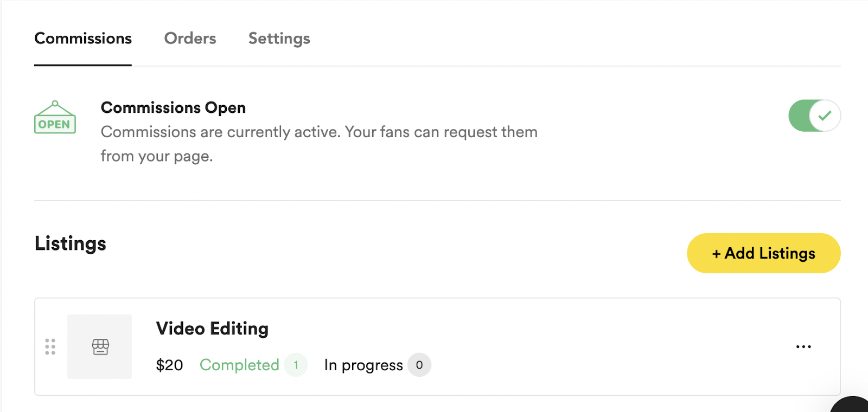
Task: Click the In progress count badge showing 0
Action: 419,365
